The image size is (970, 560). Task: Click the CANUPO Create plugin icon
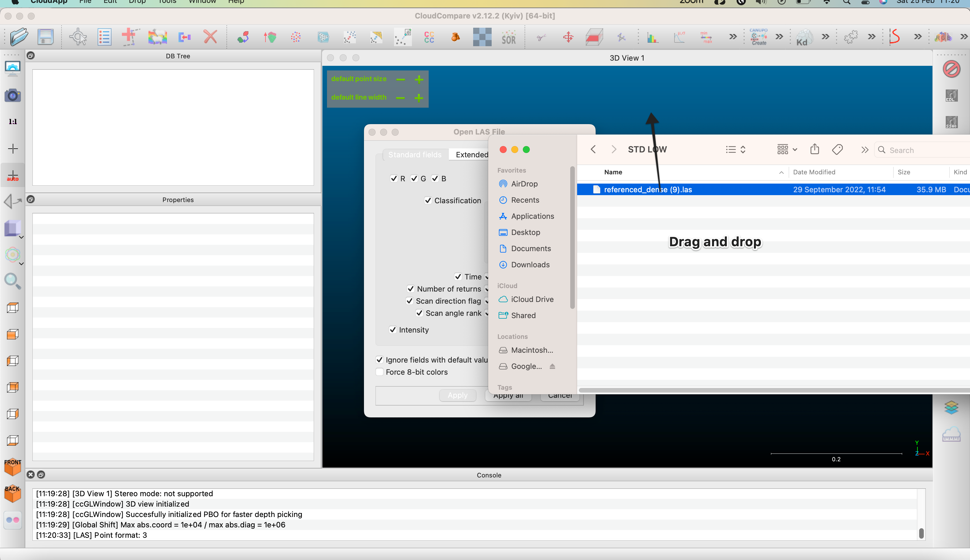coord(758,37)
